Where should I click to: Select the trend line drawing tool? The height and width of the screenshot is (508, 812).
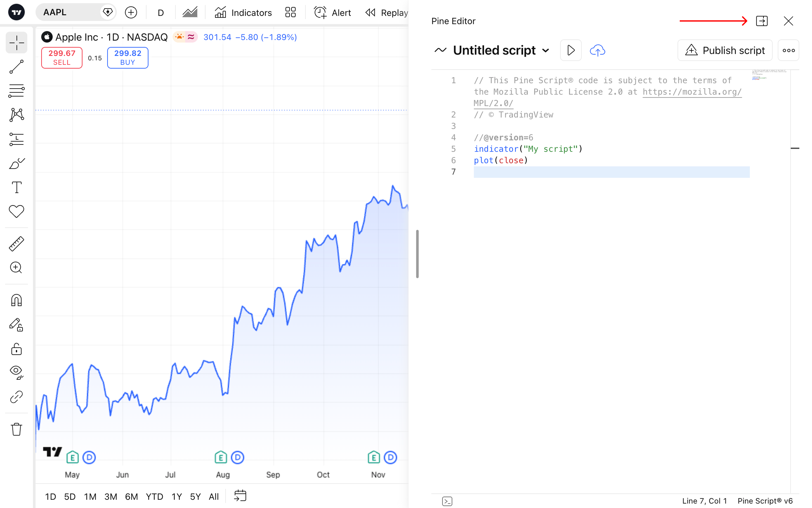16,67
